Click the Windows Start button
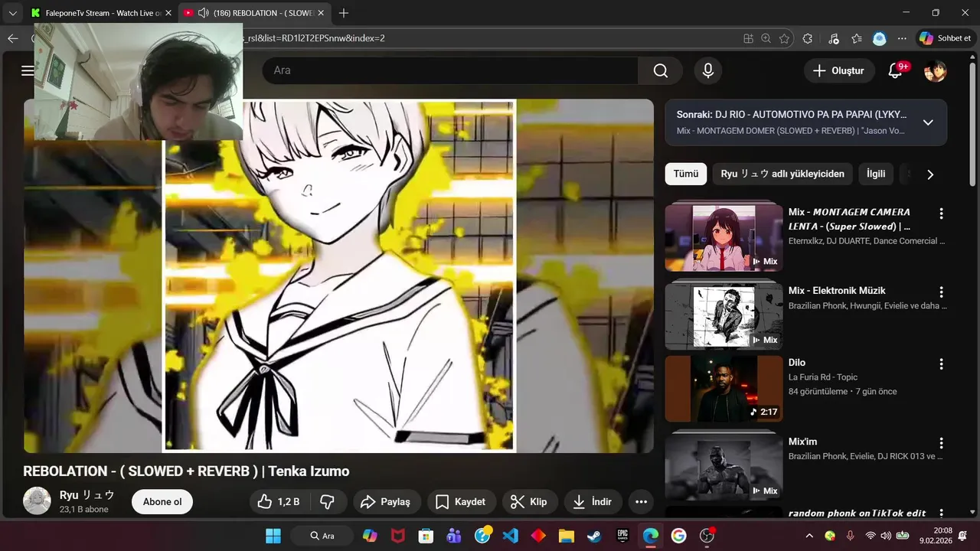Screen dimensions: 980x551 273,536
